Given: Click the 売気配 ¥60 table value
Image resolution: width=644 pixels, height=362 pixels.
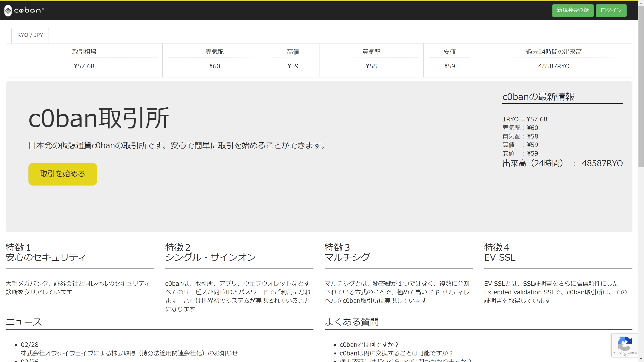Looking at the screenshot, I should 215,66.
